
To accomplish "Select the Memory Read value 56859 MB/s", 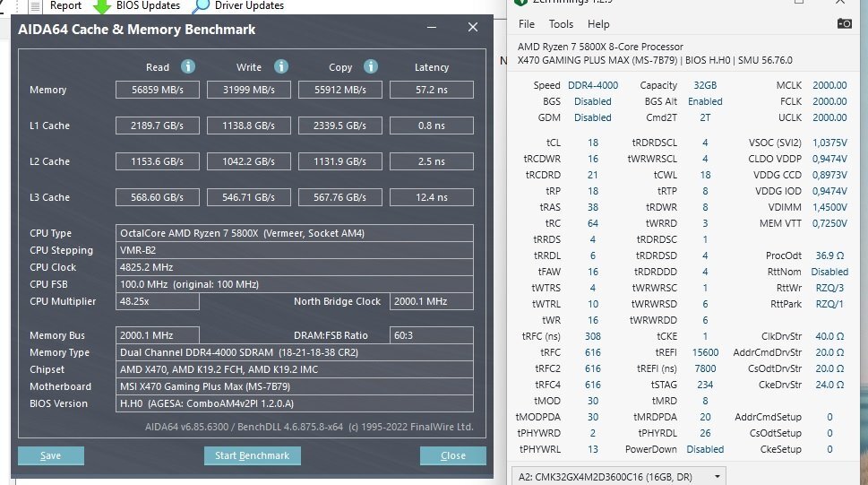I will [x=158, y=90].
